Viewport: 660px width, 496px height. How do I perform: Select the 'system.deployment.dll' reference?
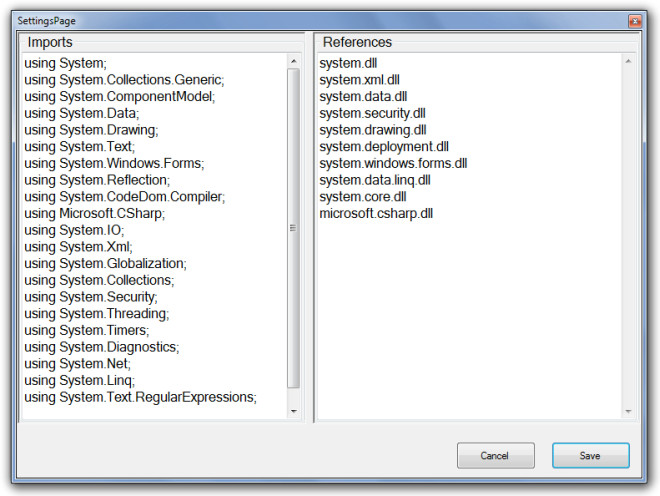(x=384, y=147)
